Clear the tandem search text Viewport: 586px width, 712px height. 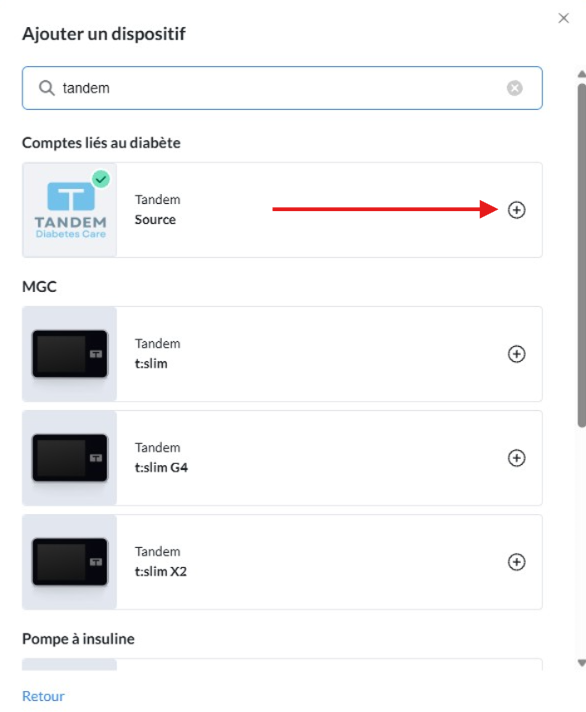[514, 88]
